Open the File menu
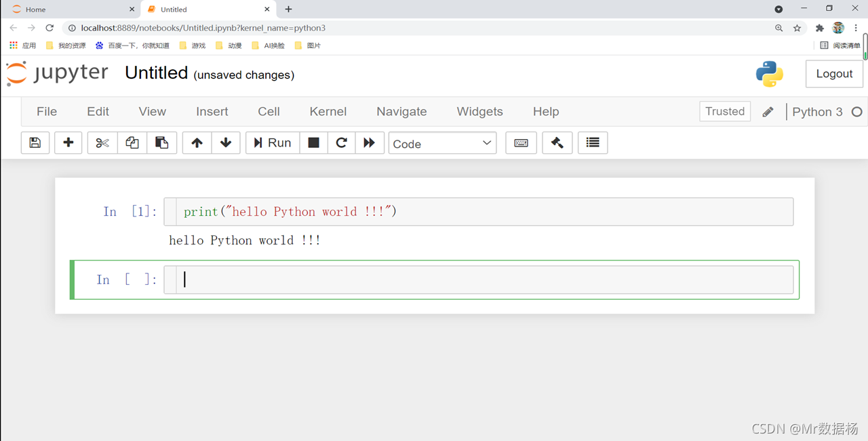The image size is (868, 441). pyautogui.click(x=47, y=111)
